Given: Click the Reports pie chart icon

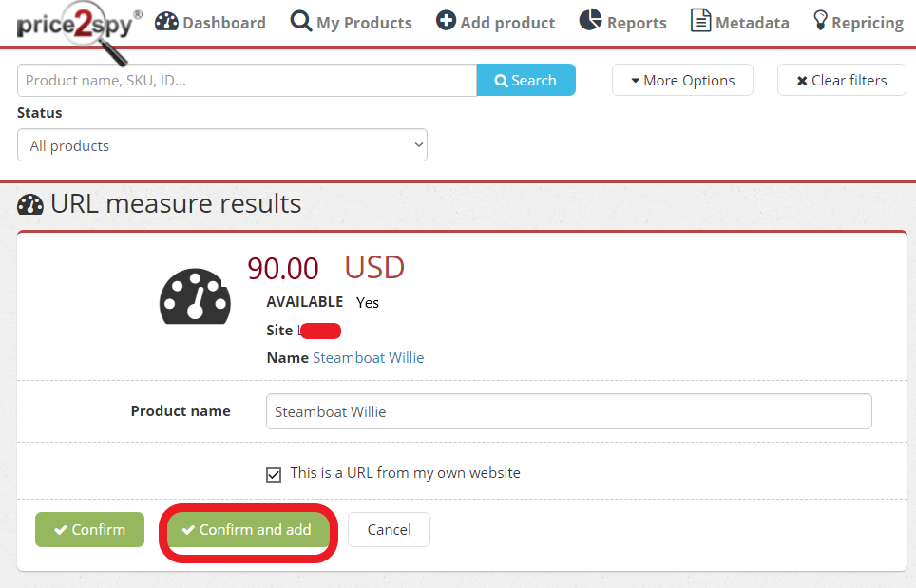Looking at the screenshot, I should tap(590, 20).
